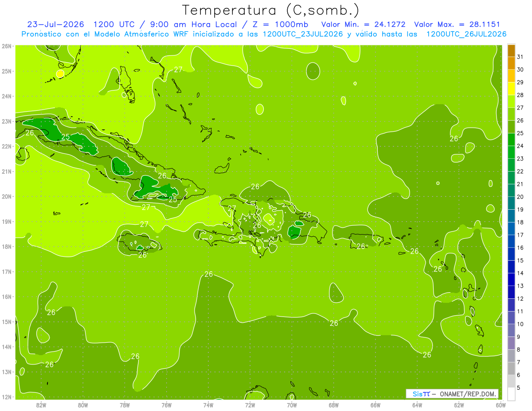The height and width of the screenshot is (411, 532).
Task: Select the "1200UTC_26JUL2026" valid-until text
Action: (466, 34)
